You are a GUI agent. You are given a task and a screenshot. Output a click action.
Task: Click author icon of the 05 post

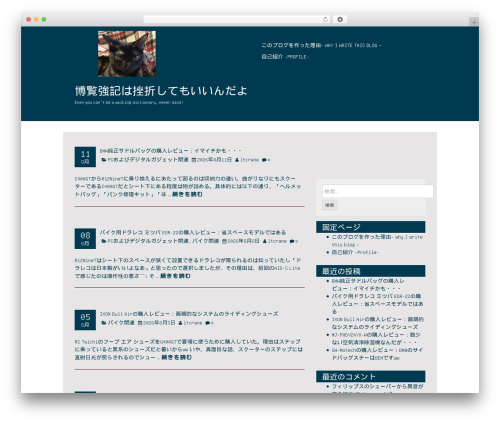pos(180,323)
